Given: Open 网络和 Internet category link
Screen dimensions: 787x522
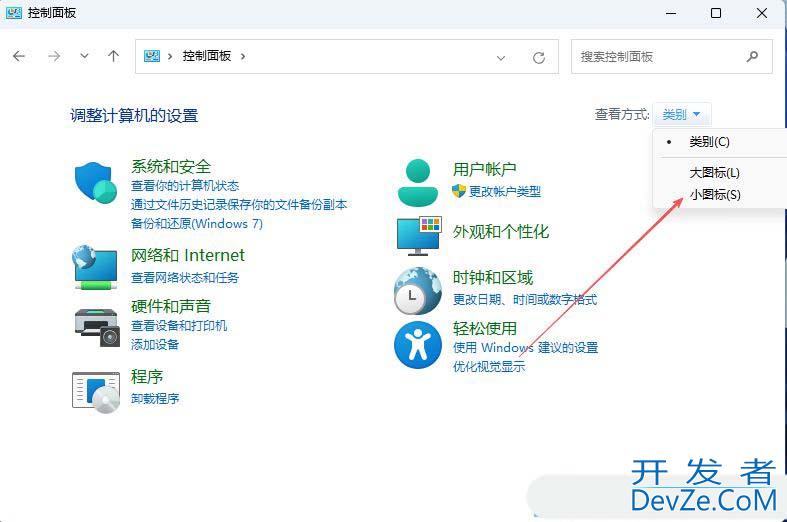Looking at the screenshot, I should [188, 255].
